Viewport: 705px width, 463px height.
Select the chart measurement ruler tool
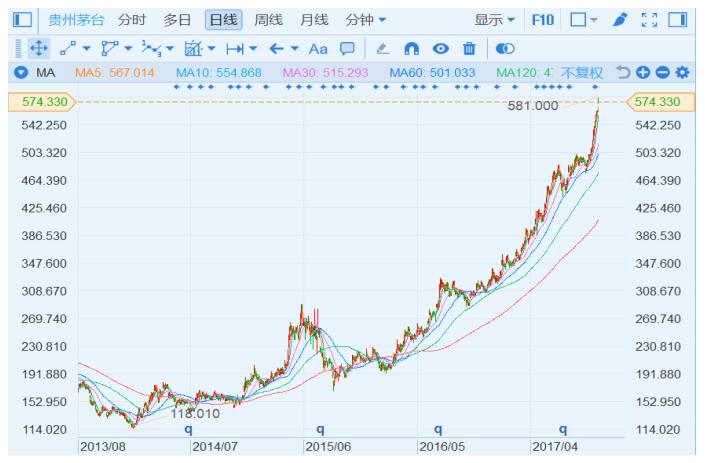193,49
